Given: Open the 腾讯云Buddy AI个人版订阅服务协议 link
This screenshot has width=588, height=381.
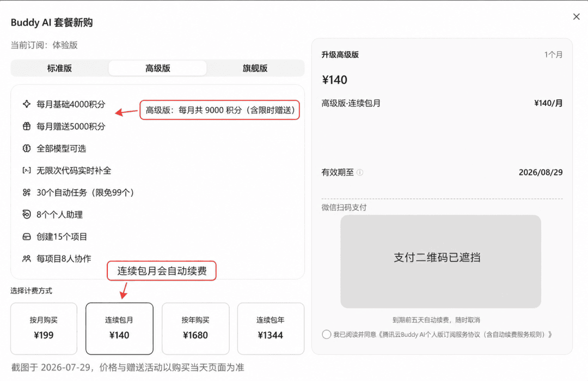Looking at the screenshot, I should point(464,335).
